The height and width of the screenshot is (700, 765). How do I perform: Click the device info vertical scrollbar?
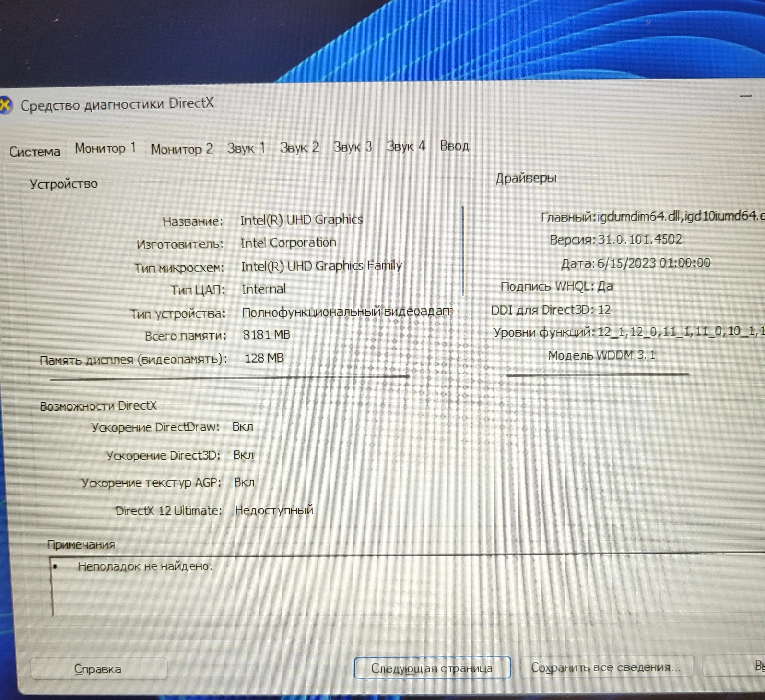463,251
